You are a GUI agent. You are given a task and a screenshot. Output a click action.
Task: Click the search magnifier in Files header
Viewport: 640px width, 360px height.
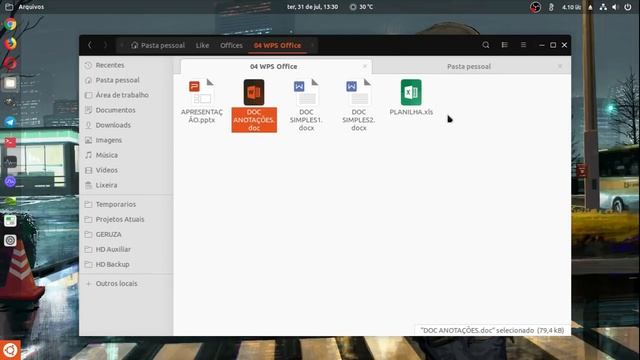pos(486,45)
